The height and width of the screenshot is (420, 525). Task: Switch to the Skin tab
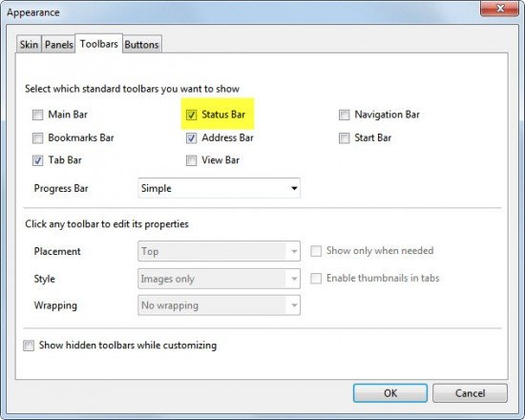click(29, 44)
